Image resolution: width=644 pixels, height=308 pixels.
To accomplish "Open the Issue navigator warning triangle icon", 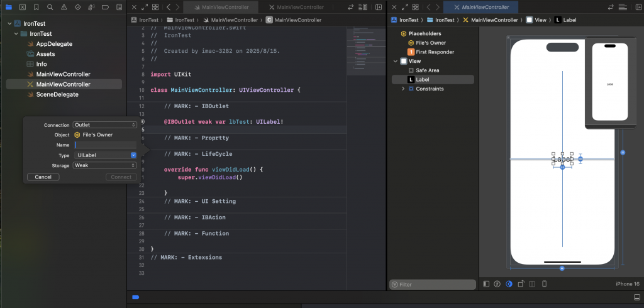I will click(x=64, y=7).
